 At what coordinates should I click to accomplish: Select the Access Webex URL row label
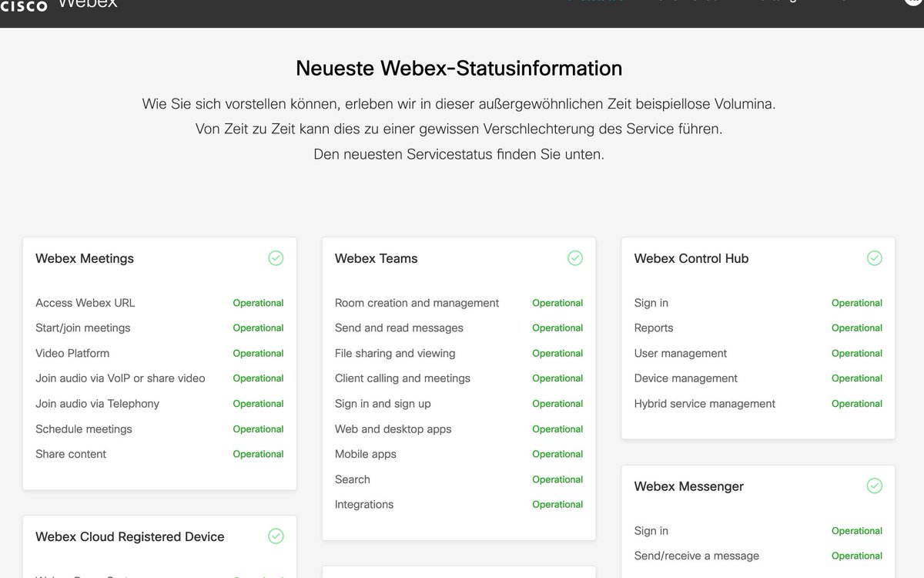click(x=85, y=303)
